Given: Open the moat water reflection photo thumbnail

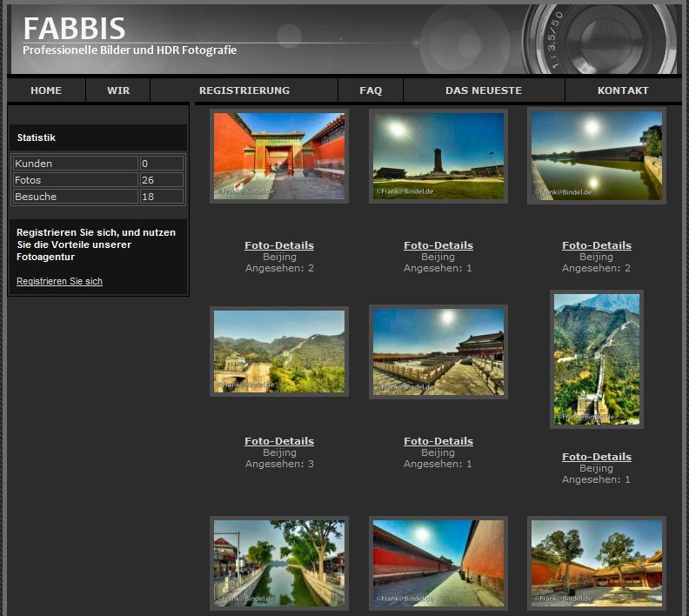Looking at the screenshot, I should coord(597,156).
